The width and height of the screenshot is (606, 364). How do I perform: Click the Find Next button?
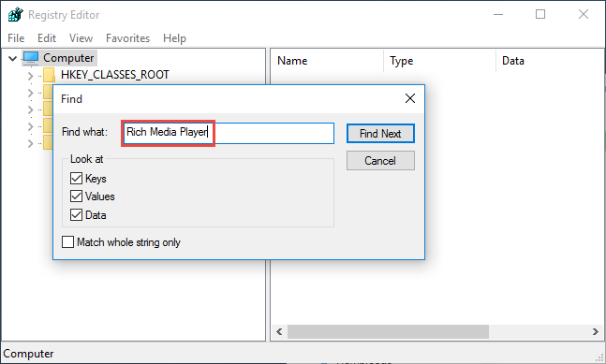pyautogui.click(x=380, y=134)
